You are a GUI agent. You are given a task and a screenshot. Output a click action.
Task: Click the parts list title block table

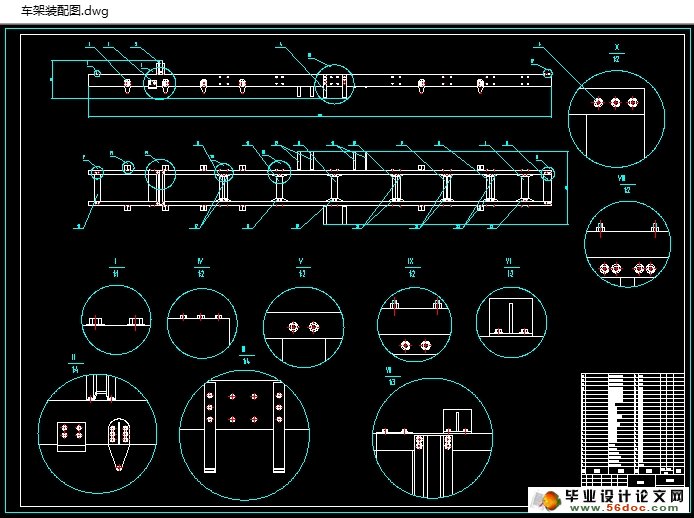632,429
